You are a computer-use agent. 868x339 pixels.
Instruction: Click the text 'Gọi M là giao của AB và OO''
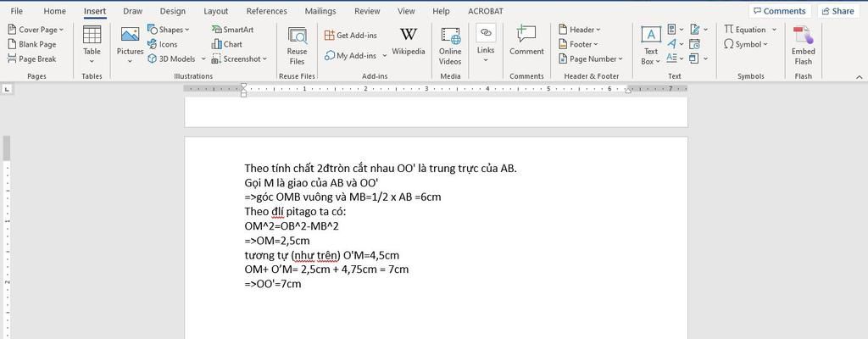[311, 182]
